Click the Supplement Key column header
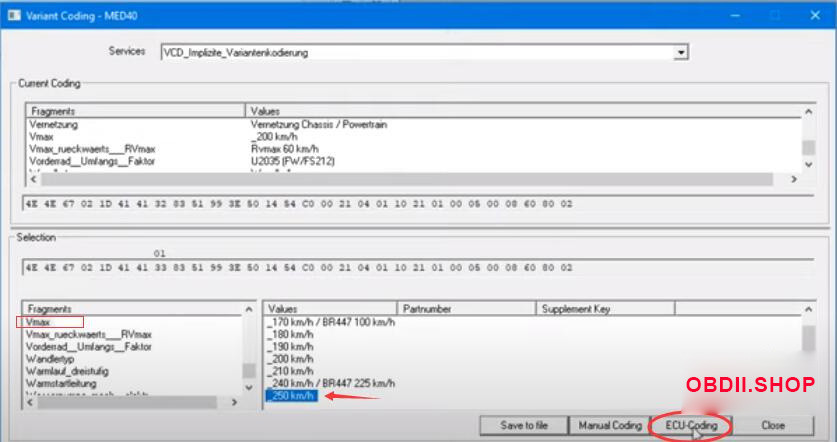 [x=576, y=309]
